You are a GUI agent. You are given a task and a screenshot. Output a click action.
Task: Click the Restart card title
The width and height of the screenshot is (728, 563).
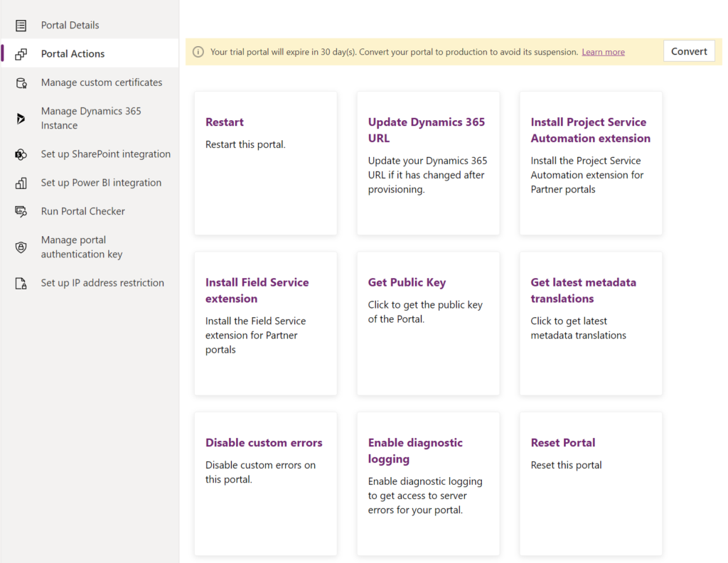[224, 122]
